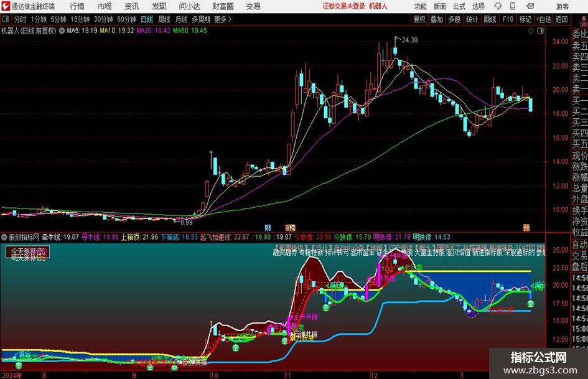Click the 游客 user account label

point(562,6)
